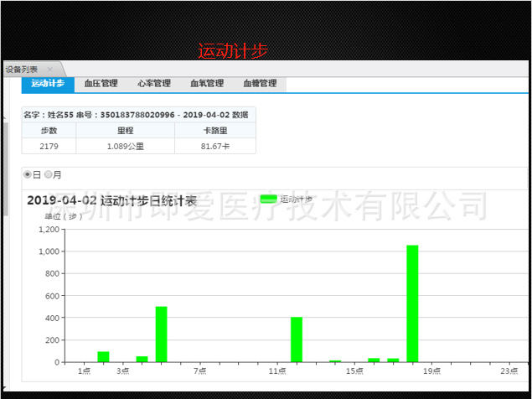Click the 23点 x-axis label
532x399 pixels.
click(509, 371)
